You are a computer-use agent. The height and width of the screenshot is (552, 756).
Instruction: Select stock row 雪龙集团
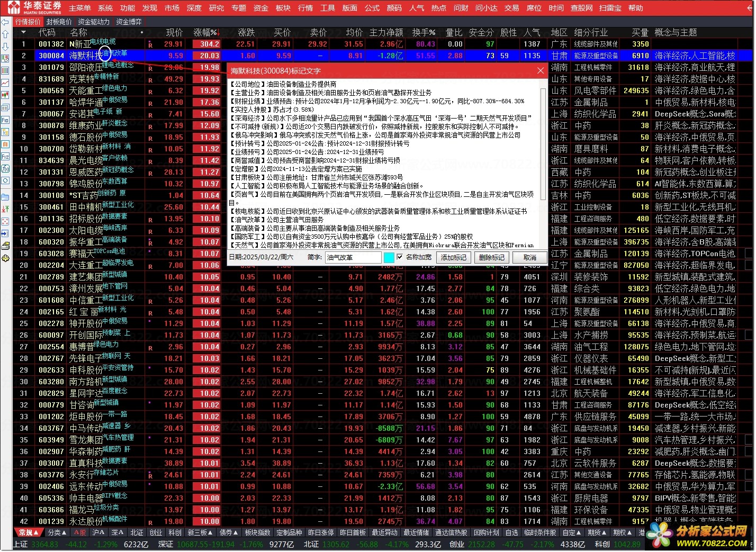[x=383, y=440]
